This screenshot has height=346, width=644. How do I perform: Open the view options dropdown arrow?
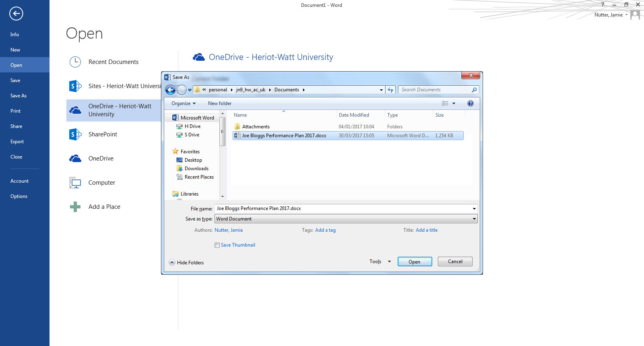454,103
